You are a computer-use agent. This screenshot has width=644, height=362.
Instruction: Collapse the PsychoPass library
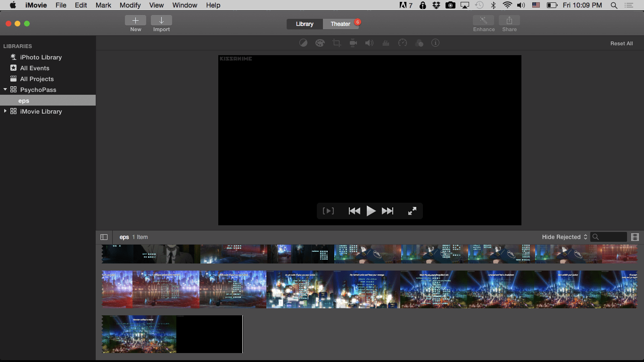click(5, 89)
